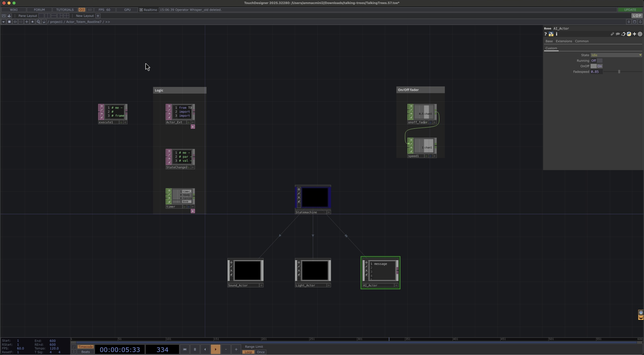
Task: Click the import component icon beside Pane Layout
Action: coord(9,16)
